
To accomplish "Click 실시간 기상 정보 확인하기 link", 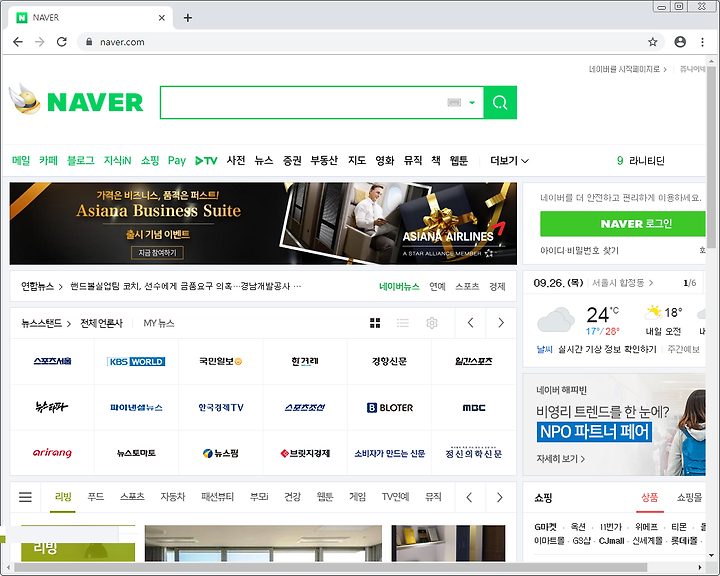I will (607, 350).
